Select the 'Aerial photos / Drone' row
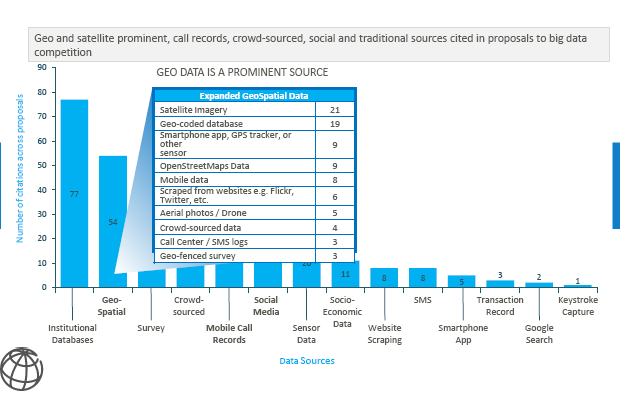 254,213
